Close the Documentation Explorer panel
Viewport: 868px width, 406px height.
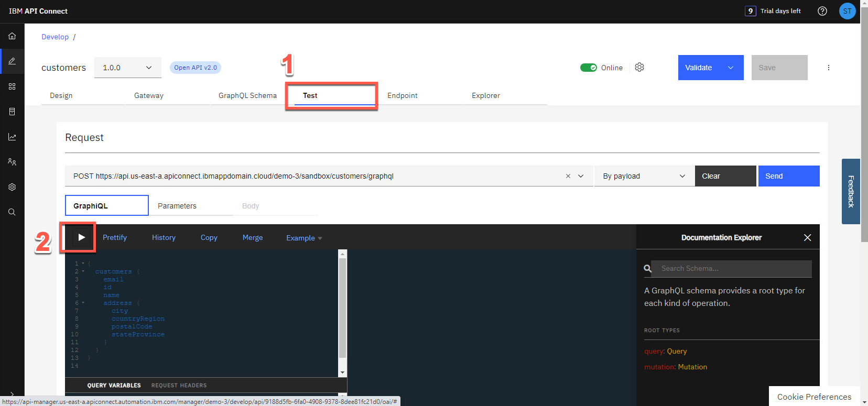pyautogui.click(x=807, y=237)
